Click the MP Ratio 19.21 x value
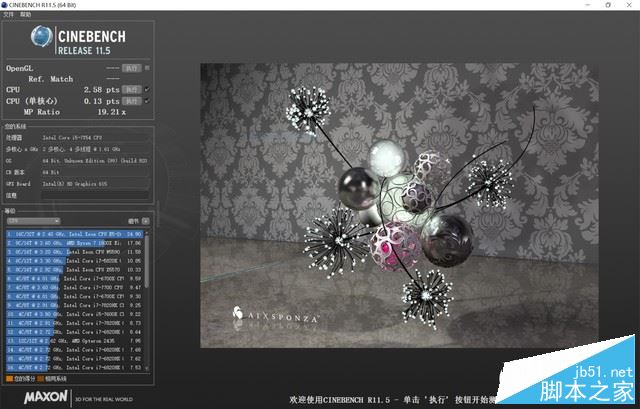Screen dimensions: 640x409 (111, 112)
